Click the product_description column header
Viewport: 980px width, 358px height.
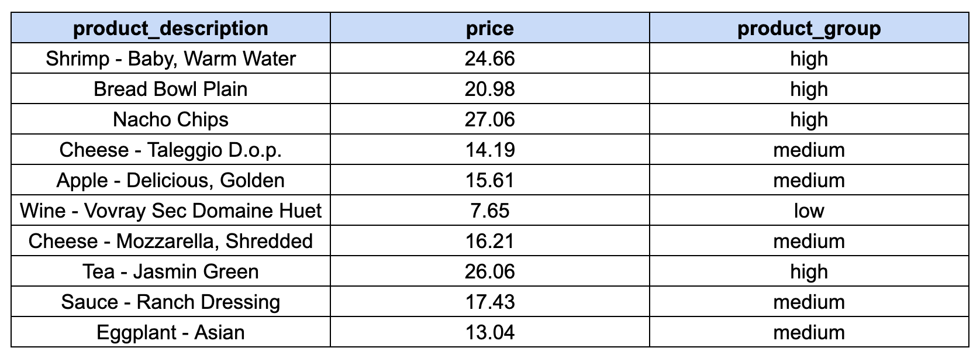tap(171, 28)
